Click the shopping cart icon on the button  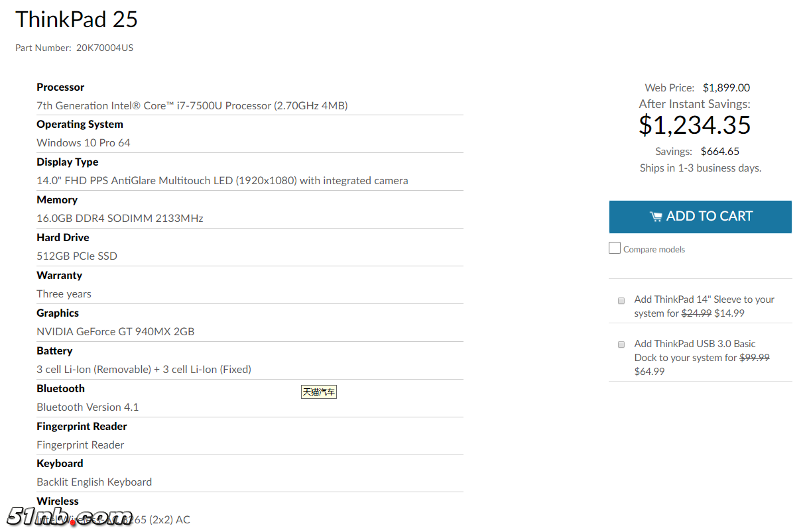coord(656,217)
